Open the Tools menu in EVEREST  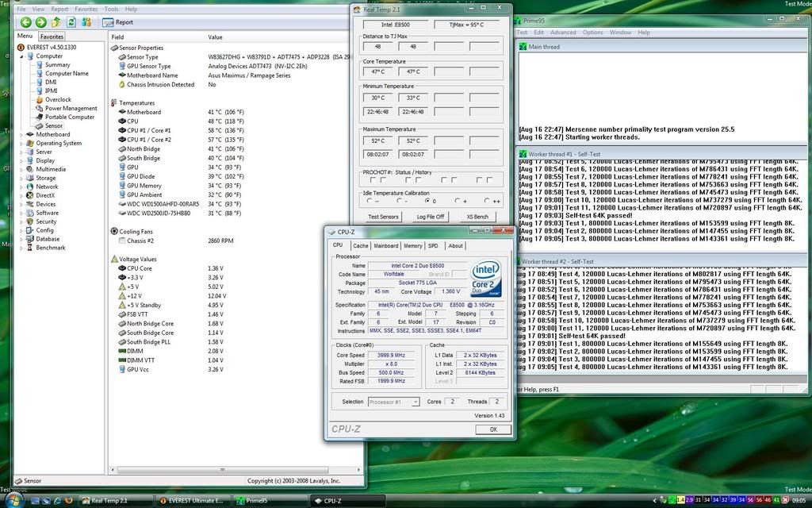[x=111, y=9]
